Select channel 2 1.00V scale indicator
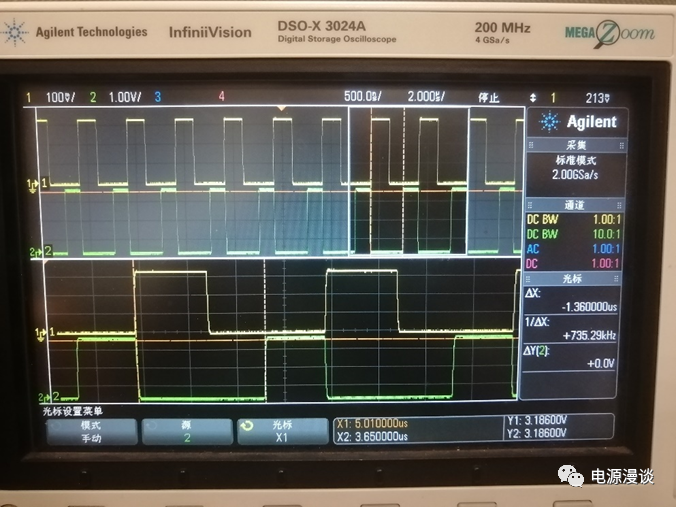This screenshot has height=507, width=676. 117,97
